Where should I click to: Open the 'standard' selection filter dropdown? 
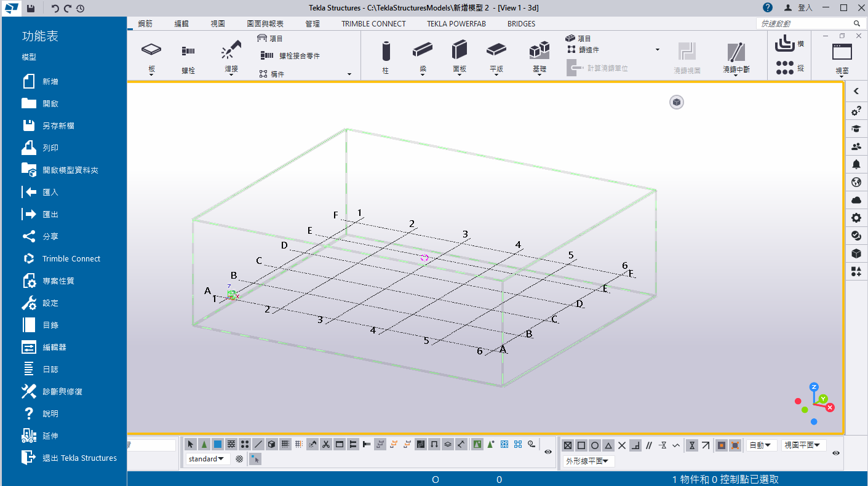(x=208, y=459)
